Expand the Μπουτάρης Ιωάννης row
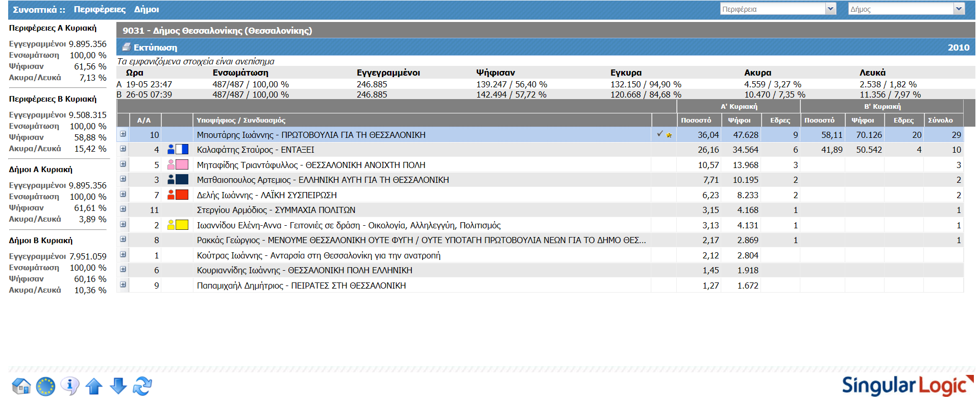 [123, 134]
